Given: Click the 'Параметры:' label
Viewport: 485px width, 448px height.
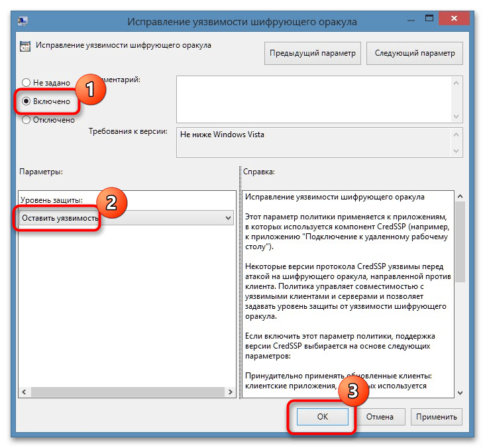Looking at the screenshot, I should [41, 172].
